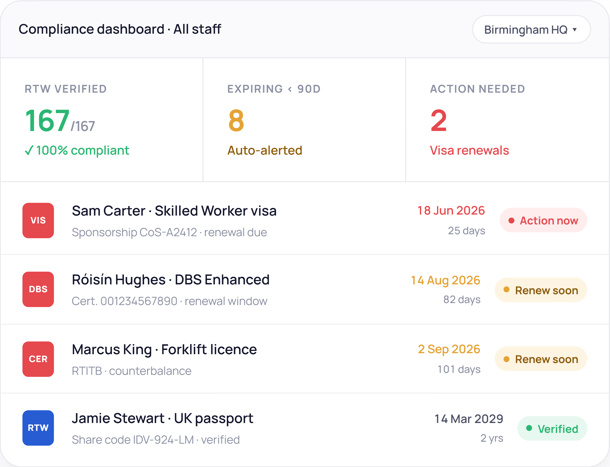
Task: Click the ACTION NEEDED card heading
Action: pyautogui.click(x=477, y=89)
